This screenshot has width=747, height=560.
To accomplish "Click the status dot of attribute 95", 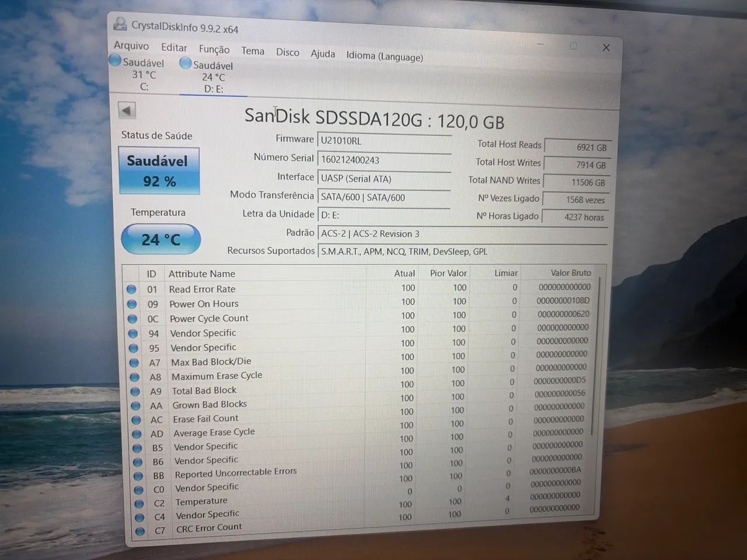I will 134,348.
